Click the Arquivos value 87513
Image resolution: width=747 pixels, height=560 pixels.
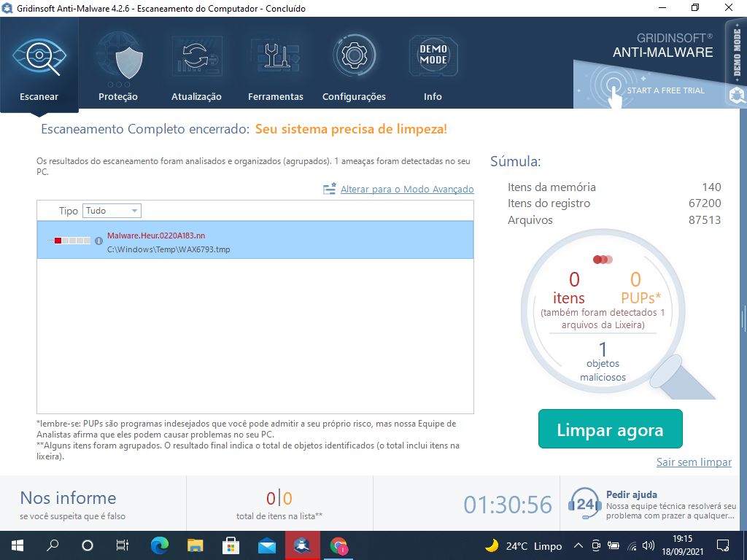[x=705, y=220]
